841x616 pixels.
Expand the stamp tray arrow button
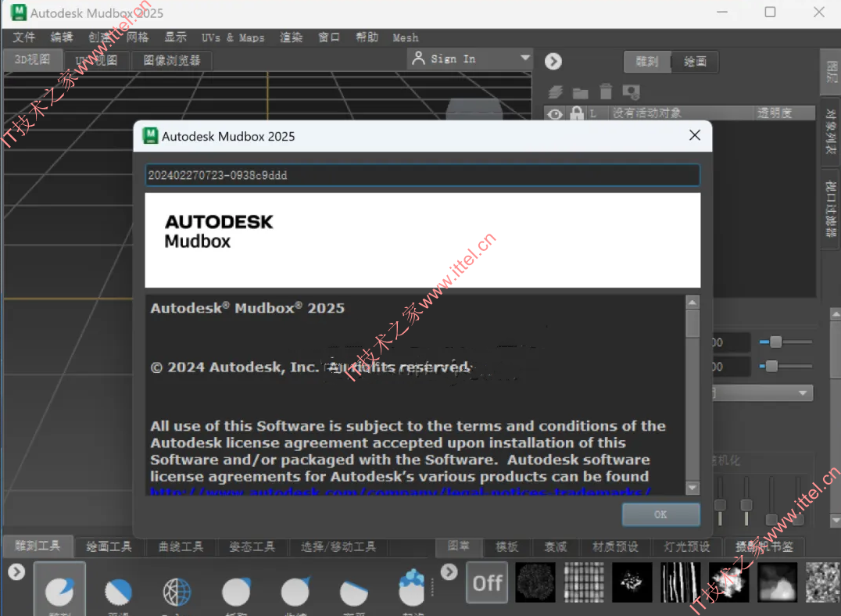coord(449,572)
